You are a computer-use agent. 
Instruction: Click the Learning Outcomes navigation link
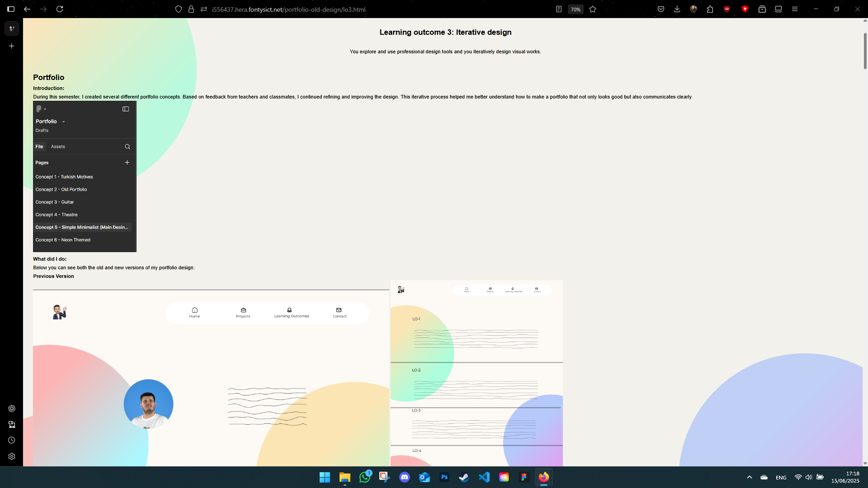pos(291,313)
